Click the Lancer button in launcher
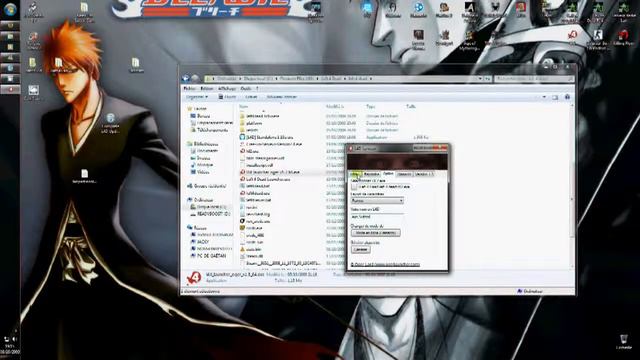This screenshot has height=360, width=640. click(x=360, y=249)
